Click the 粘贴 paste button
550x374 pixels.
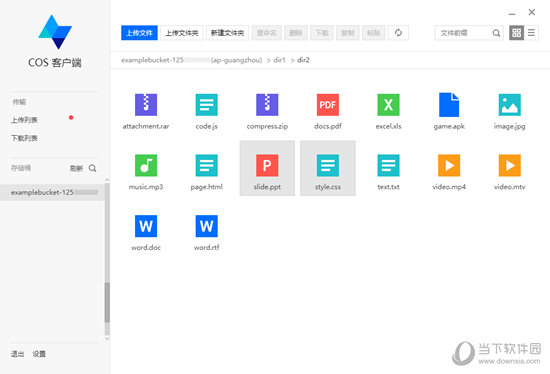pyautogui.click(x=374, y=33)
